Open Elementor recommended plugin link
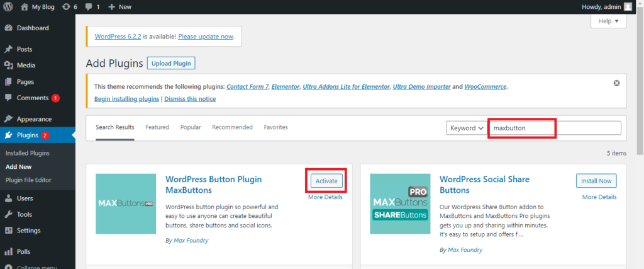 click(x=286, y=87)
